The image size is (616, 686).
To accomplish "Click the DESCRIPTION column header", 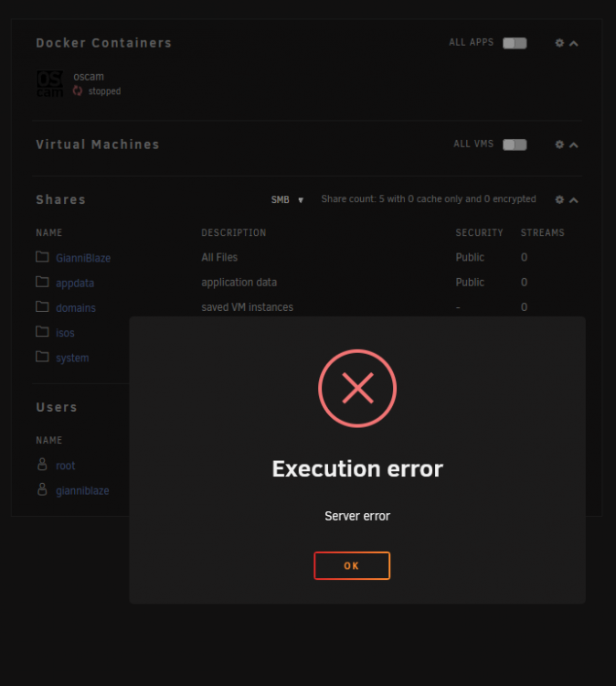I will (x=233, y=232).
